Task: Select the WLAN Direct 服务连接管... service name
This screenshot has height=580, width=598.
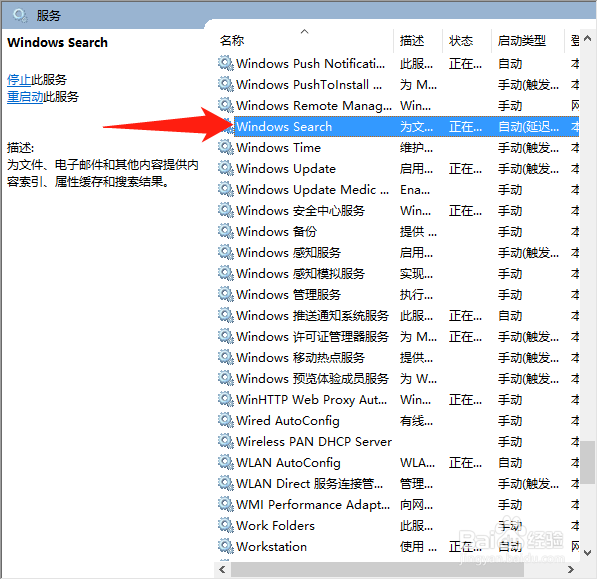Action: tap(310, 483)
